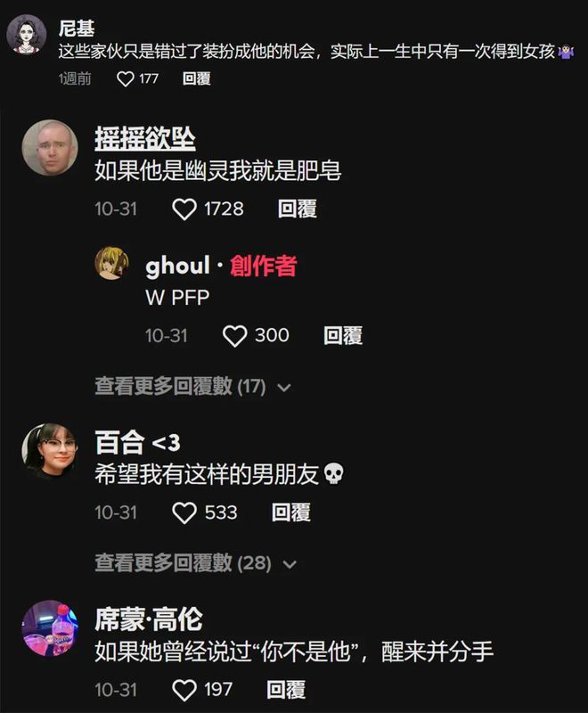
Task: Reply to 摇摇欲坠's comment via 回覆
Action: click(x=298, y=209)
